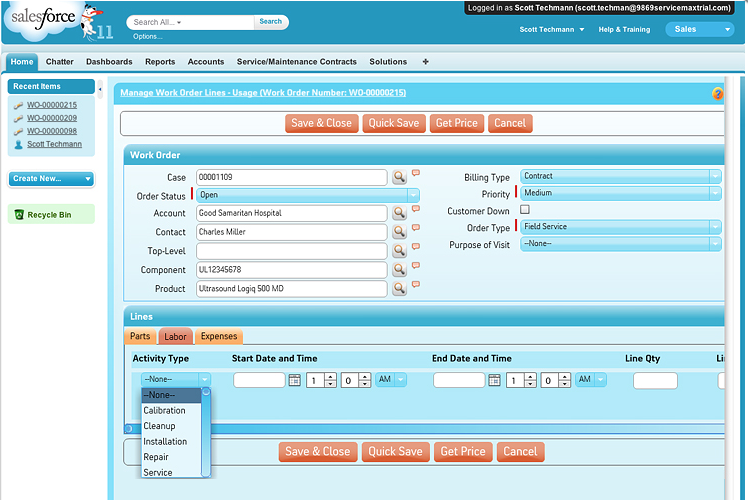The width and height of the screenshot is (748, 500).
Task: Open the Order Status dropdown
Action: tap(308, 195)
